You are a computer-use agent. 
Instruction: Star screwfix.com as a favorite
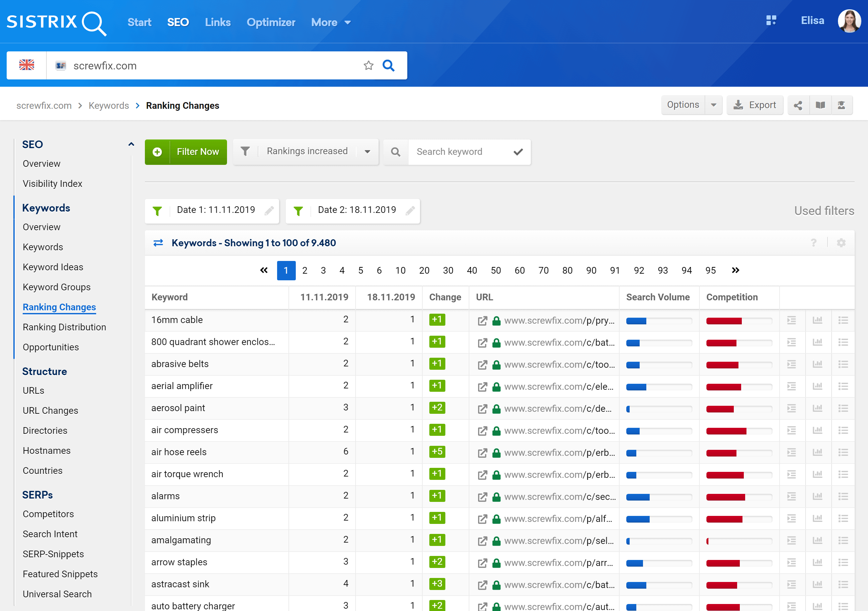[368, 65]
